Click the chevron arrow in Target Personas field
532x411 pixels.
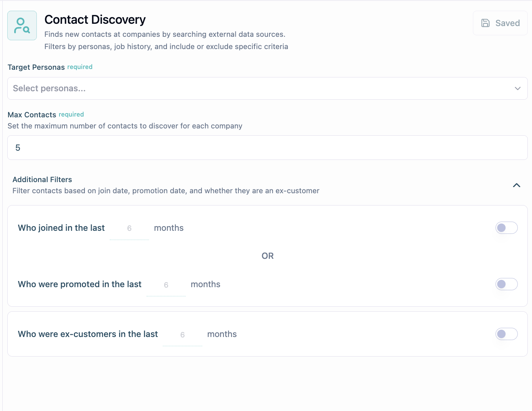(x=517, y=89)
